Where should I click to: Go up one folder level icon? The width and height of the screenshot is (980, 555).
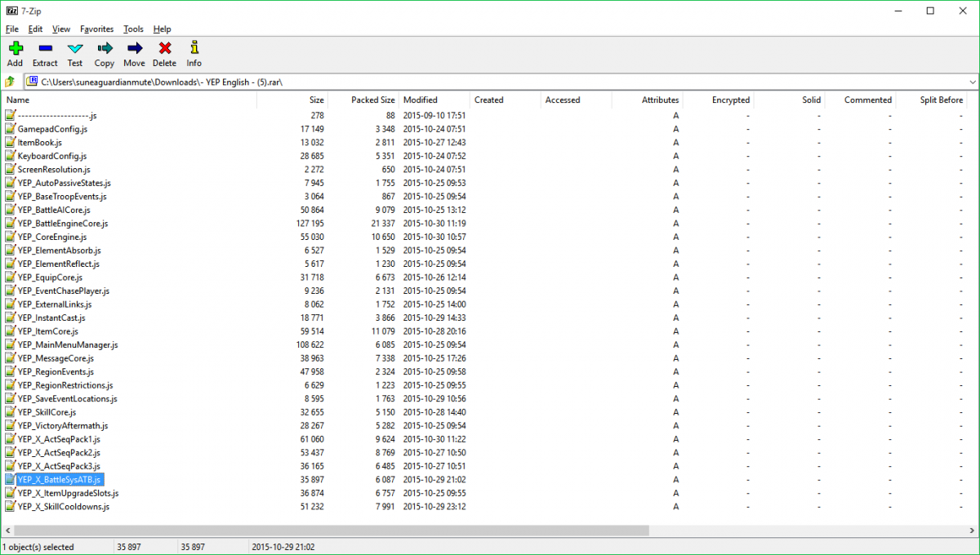(10, 82)
